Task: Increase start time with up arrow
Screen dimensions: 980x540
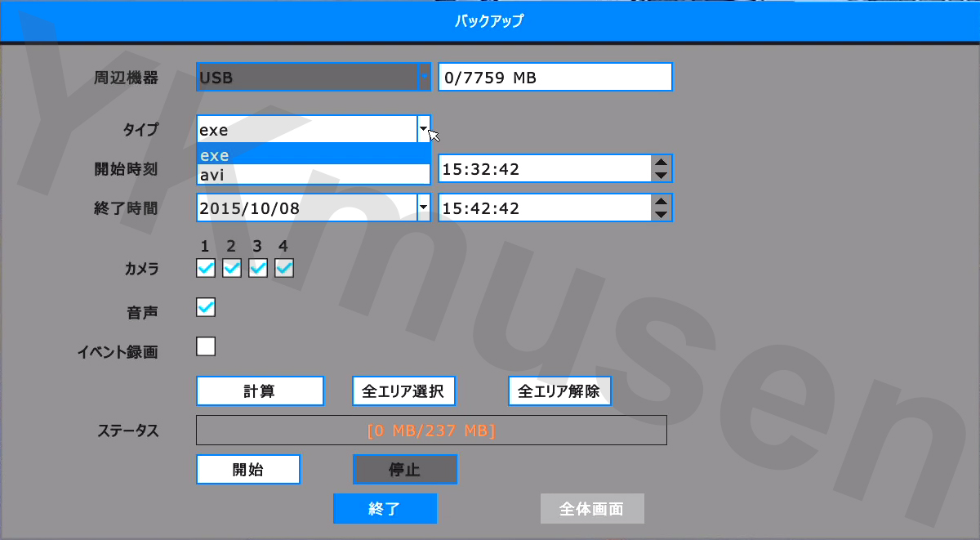Action: pos(662,162)
